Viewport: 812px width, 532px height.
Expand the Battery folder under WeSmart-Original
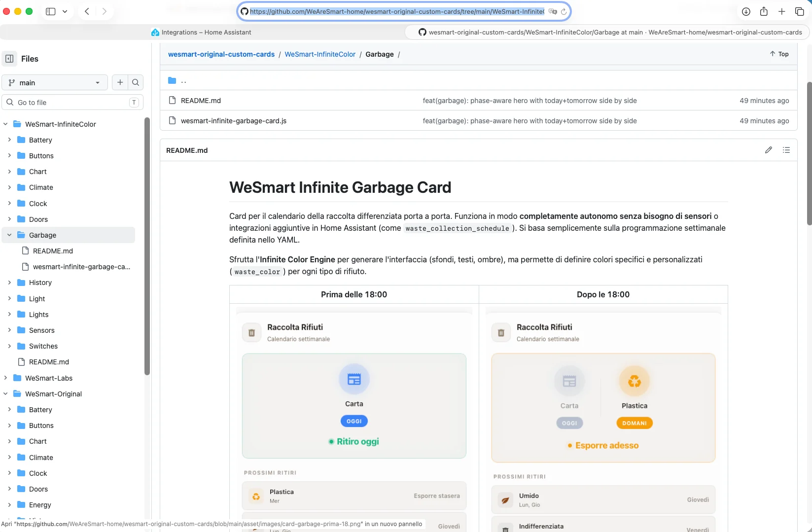click(x=9, y=410)
